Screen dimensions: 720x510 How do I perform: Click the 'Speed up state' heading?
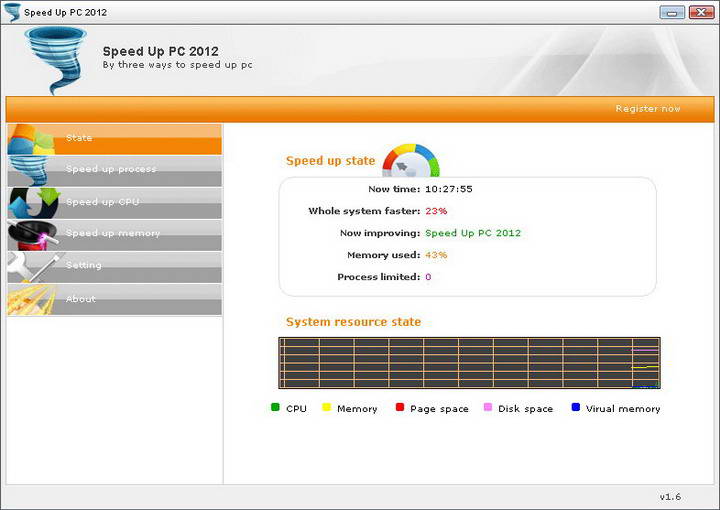point(331,161)
